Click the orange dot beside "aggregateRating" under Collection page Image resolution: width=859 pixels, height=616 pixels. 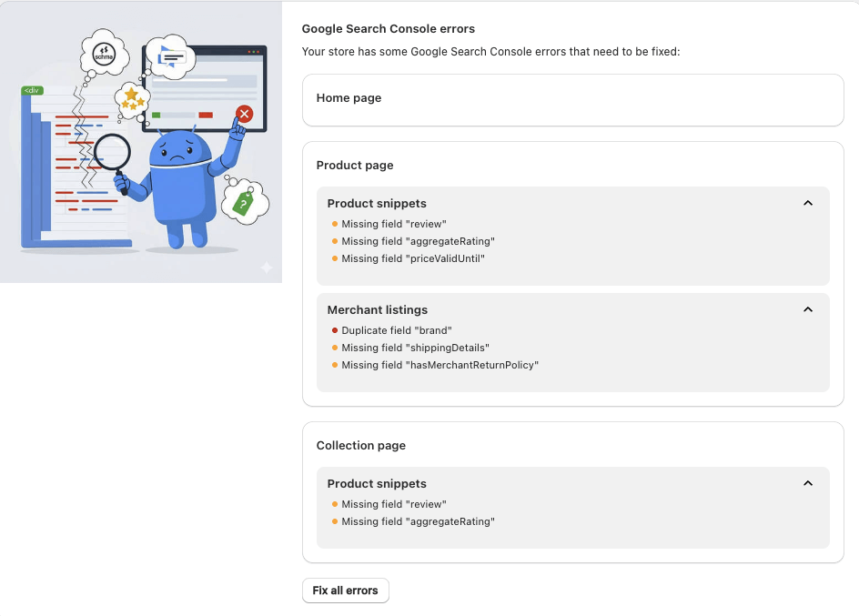[334, 521]
